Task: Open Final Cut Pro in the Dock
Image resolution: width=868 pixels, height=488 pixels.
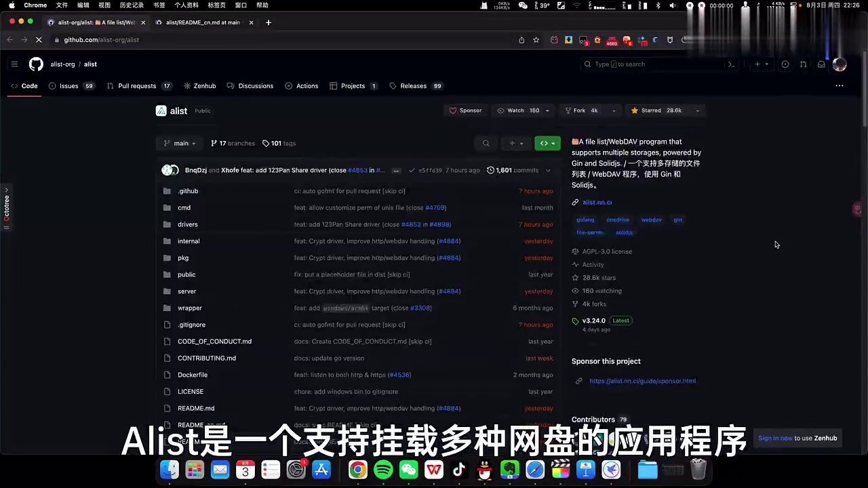Action: [560, 469]
